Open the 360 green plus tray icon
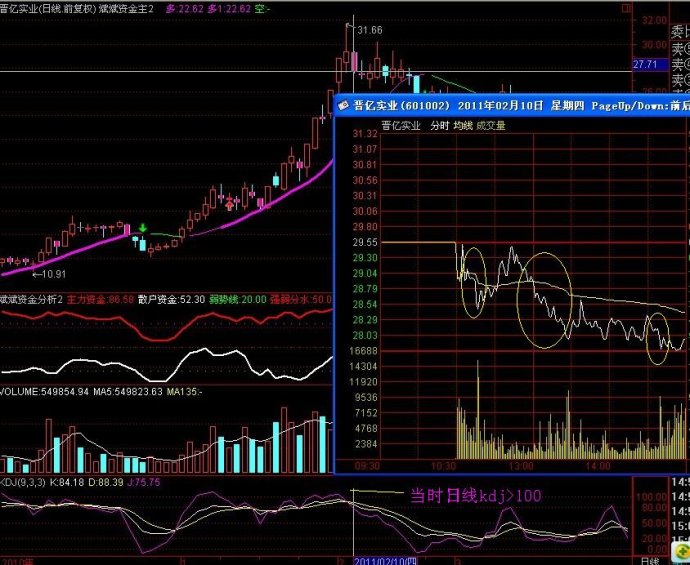Viewport: 690px width, 565px height. (x=681, y=551)
